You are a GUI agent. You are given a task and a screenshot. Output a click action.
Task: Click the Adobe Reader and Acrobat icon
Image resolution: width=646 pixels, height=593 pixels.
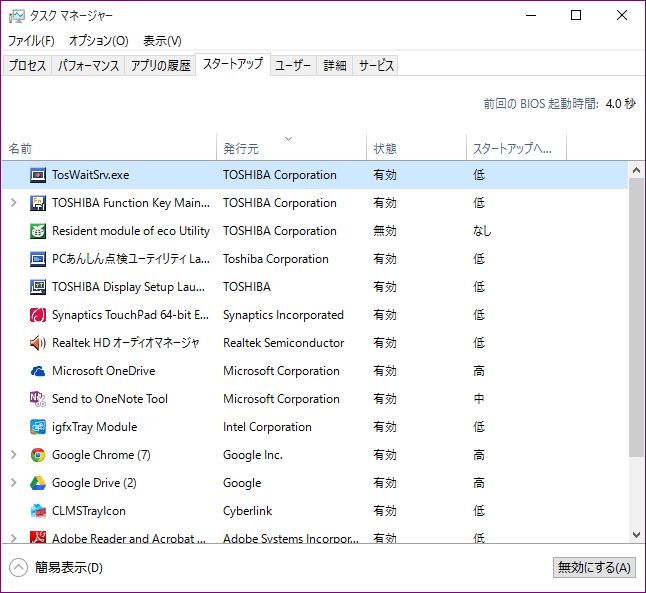[38, 537]
